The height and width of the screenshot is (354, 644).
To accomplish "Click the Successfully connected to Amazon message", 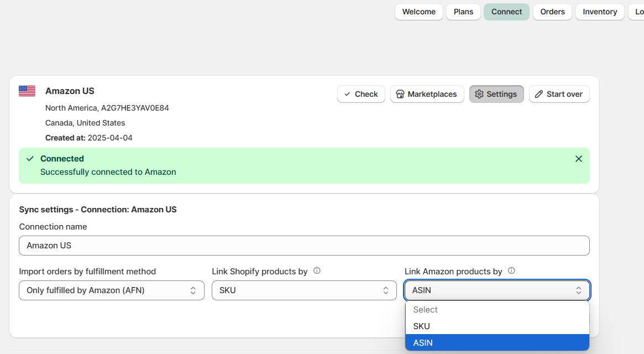I will (x=108, y=172).
